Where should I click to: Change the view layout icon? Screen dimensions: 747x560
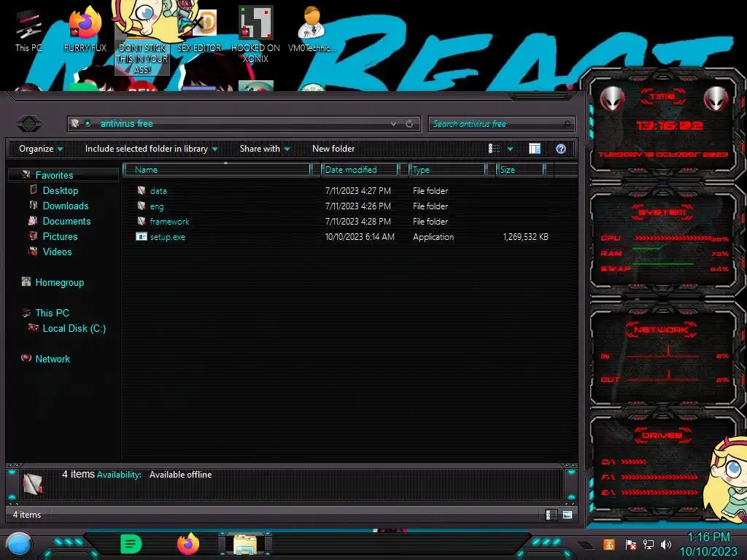(x=494, y=149)
